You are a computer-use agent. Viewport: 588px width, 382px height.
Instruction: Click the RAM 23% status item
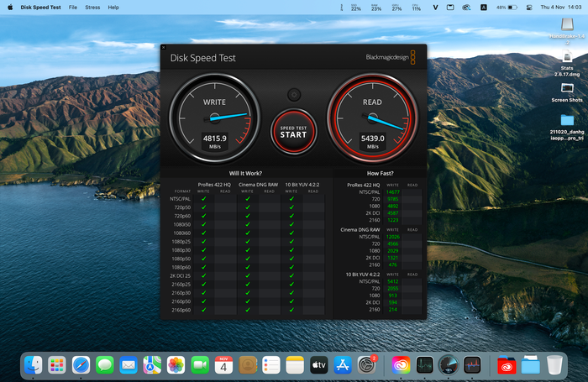click(376, 8)
